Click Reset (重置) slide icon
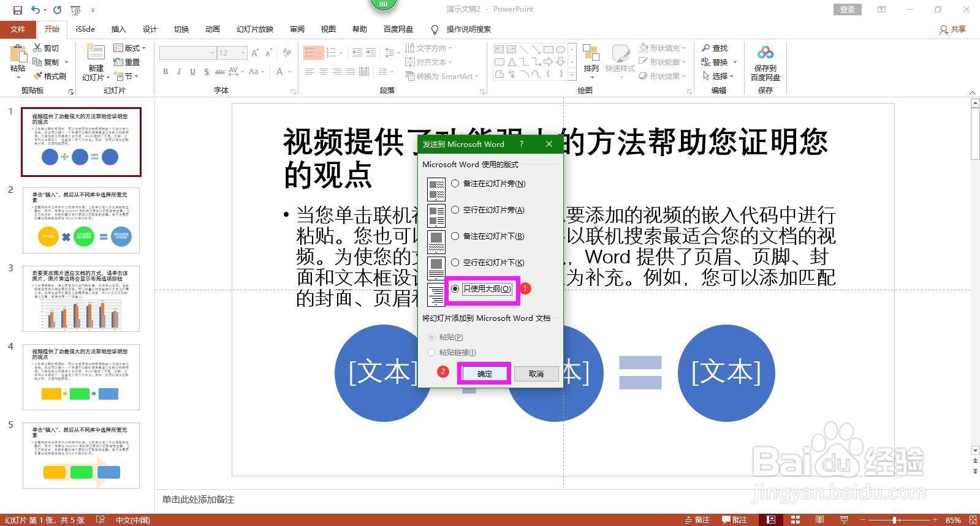Screen dimensions: 980x526 click(118, 62)
